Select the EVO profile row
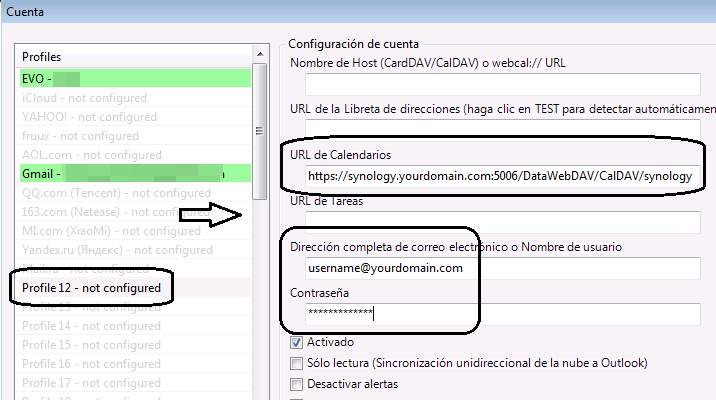The width and height of the screenshot is (716, 400). coord(135,79)
